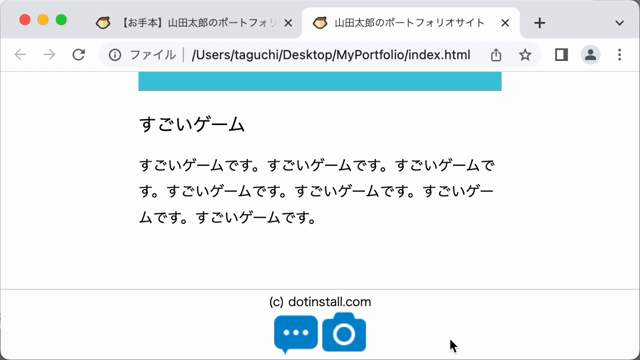Reload the page with the refresh icon
The height and width of the screenshot is (360, 640).
(x=78, y=55)
